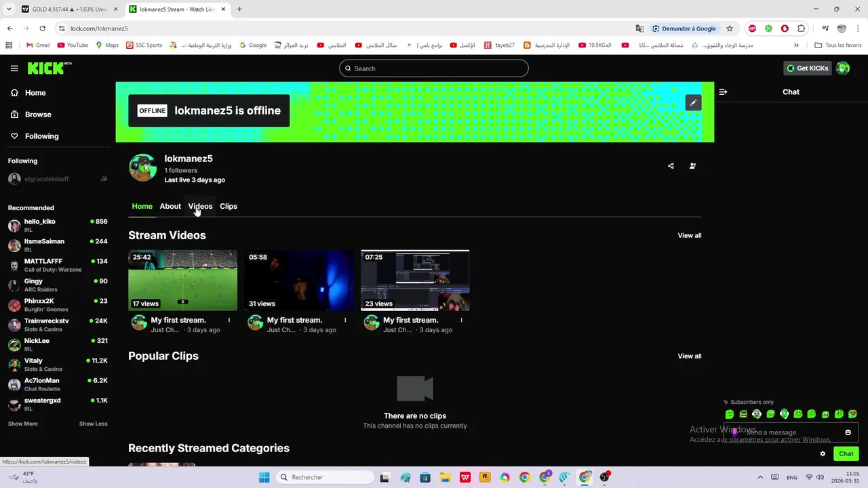Viewport: 868px width, 488px height.
Task: Play the 25:42 football stream thumbnail
Action: [183, 281]
